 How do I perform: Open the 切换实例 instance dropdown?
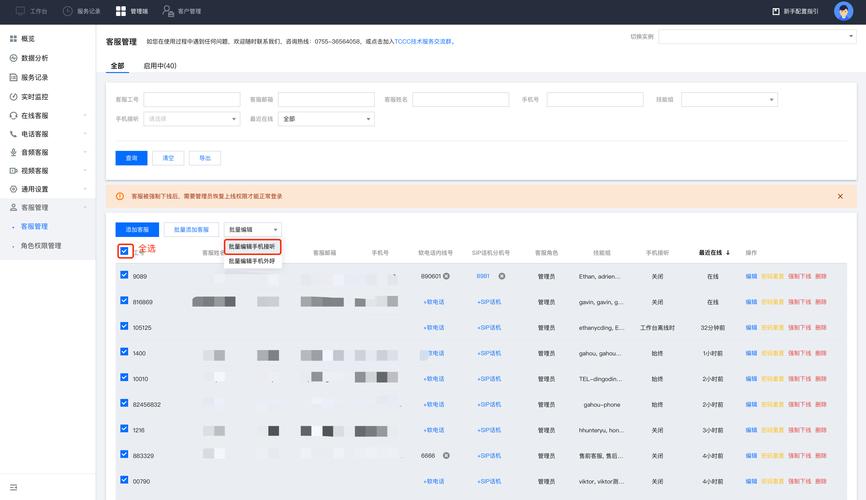click(x=757, y=36)
